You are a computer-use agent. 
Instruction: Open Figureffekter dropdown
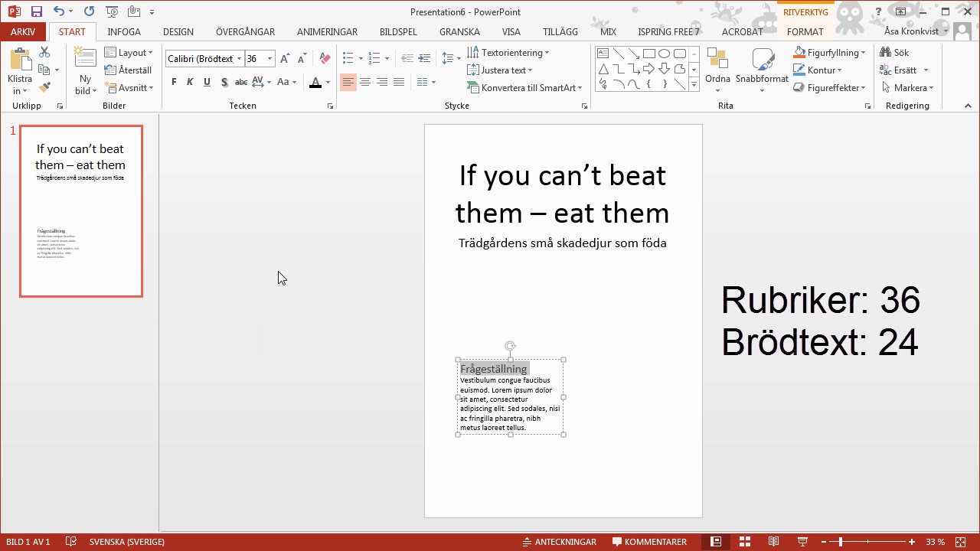[830, 88]
